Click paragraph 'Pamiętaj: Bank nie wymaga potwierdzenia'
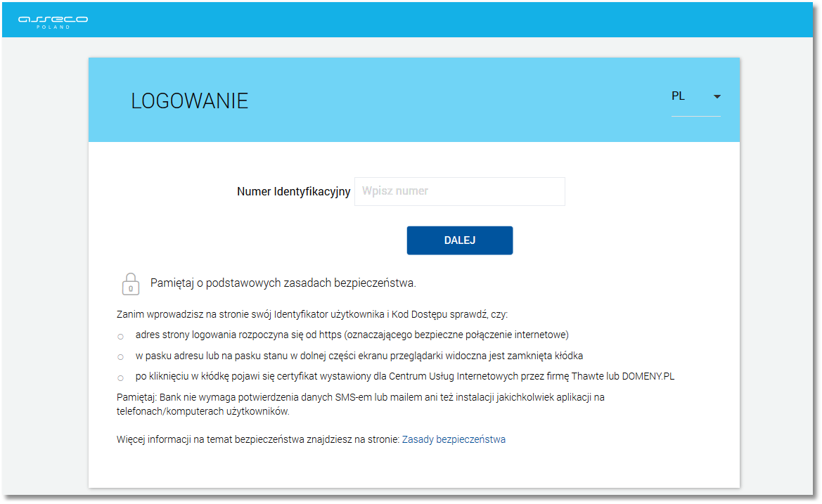 [x=361, y=404]
